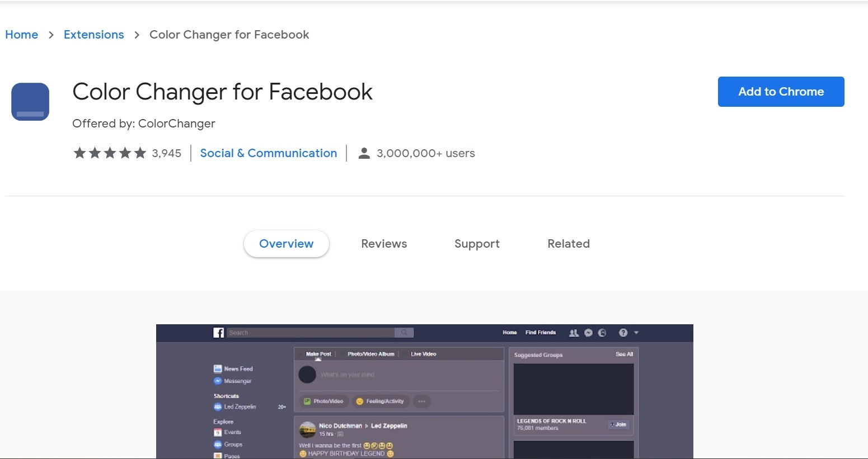Click Nico Dutchman's profile picture
The height and width of the screenshot is (459, 868).
(x=307, y=429)
